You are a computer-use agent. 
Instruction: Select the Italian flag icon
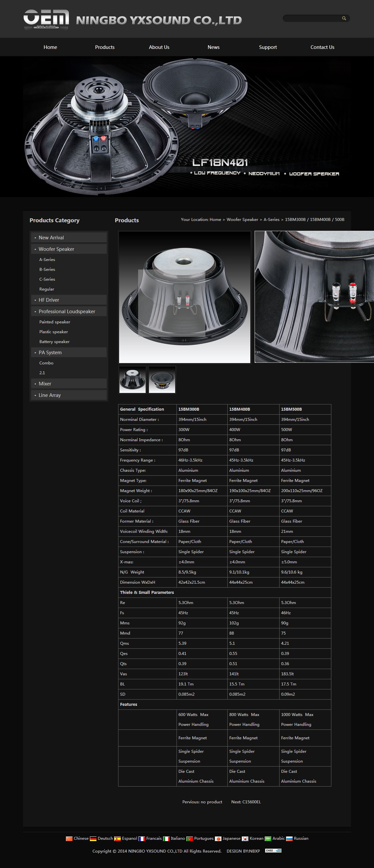click(166, 839)
